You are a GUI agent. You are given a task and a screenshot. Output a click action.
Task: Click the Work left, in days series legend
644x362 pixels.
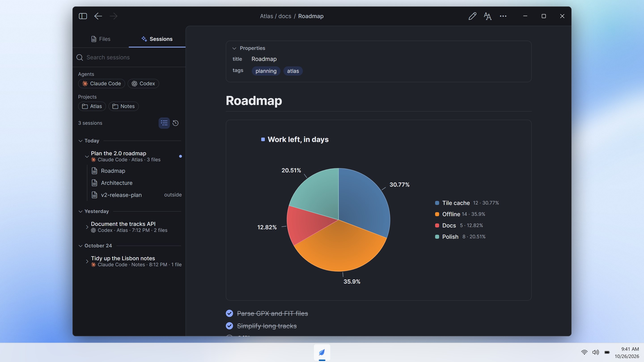(295, 139)
